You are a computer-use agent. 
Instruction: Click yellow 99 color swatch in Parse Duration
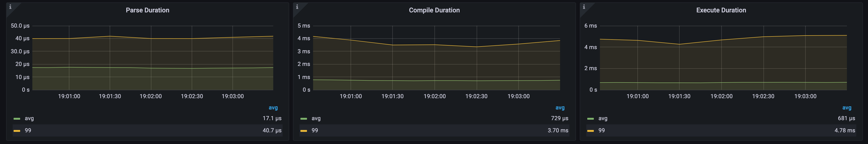17,131
